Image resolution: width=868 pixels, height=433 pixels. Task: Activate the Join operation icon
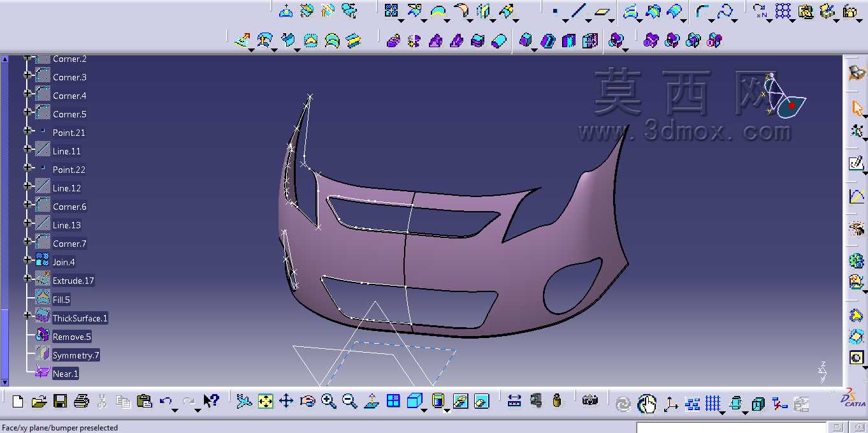(391, 10)
